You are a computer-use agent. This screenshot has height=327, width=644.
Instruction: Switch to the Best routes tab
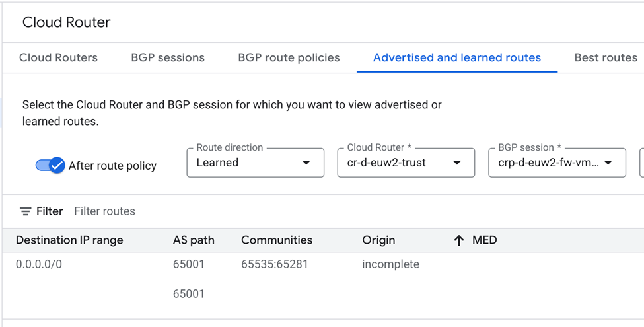coord(606,57)
